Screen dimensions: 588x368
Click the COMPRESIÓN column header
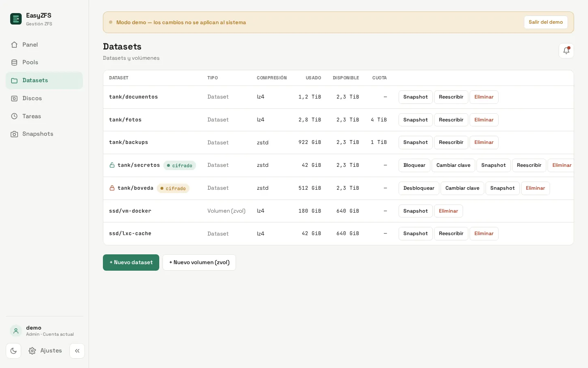tap(272, 78)
